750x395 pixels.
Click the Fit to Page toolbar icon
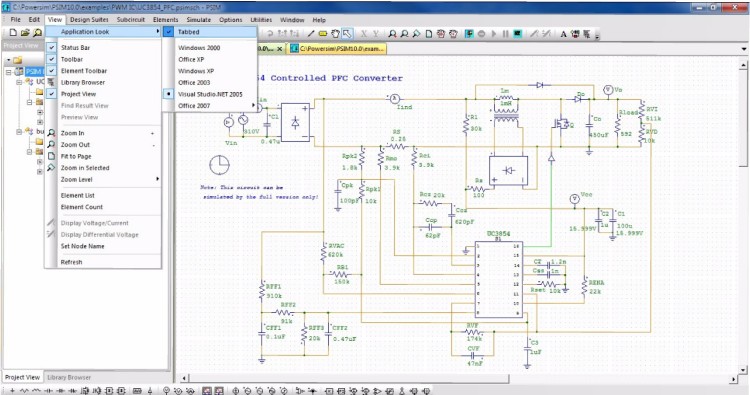(429, 33)
